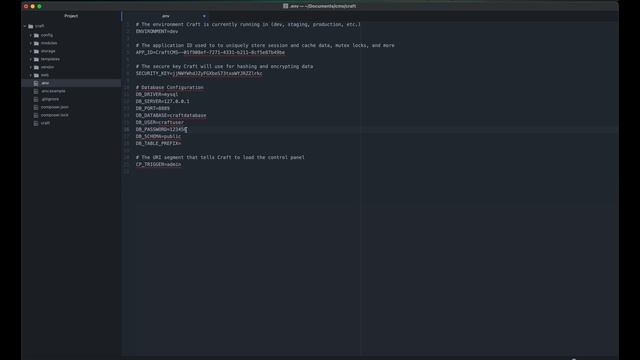Click the DB_USER=craftuser line
The height and width of the screenshot is (360, 640).
pyautogui.click(x=160, y=122)
